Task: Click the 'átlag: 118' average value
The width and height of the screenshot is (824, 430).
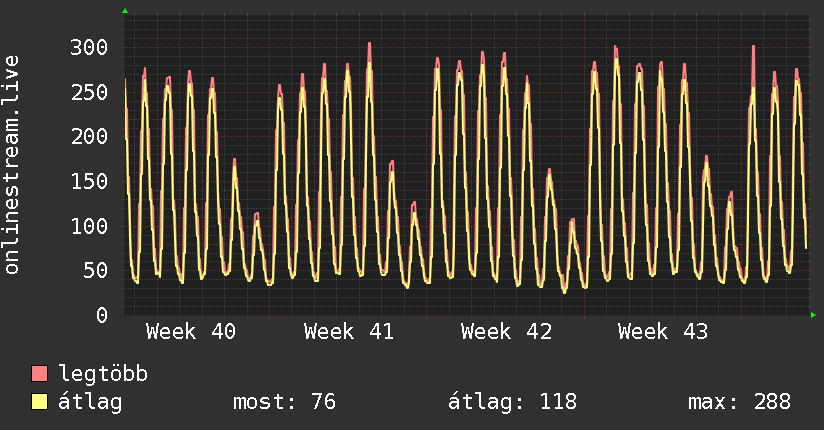Action: (512, 402)
